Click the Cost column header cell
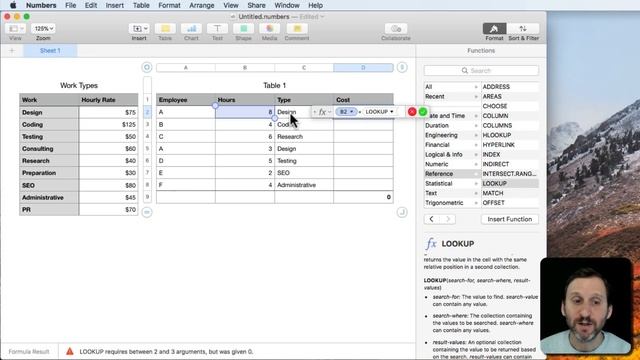Viewport: 640px width, 360px height. (363, 100)
